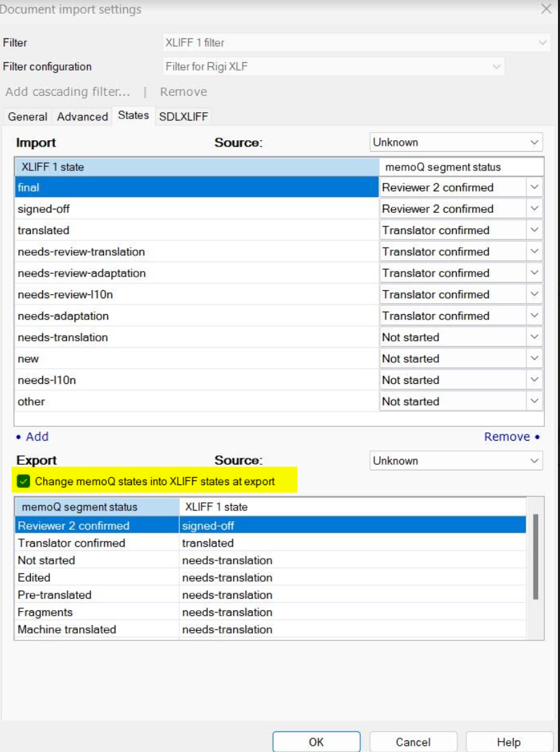Click the signed-off cell in export table
The width and height of the screenshot is (560, 752).
pos(353,526)
